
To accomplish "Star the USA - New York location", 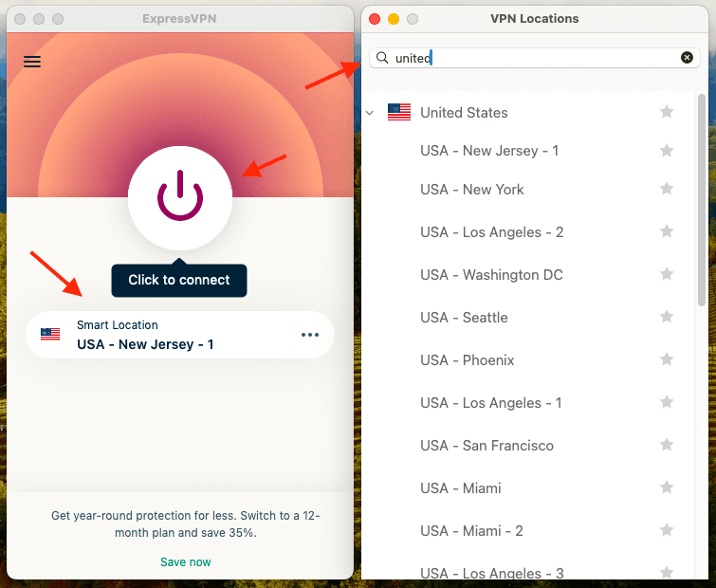I will click(667, 188).
